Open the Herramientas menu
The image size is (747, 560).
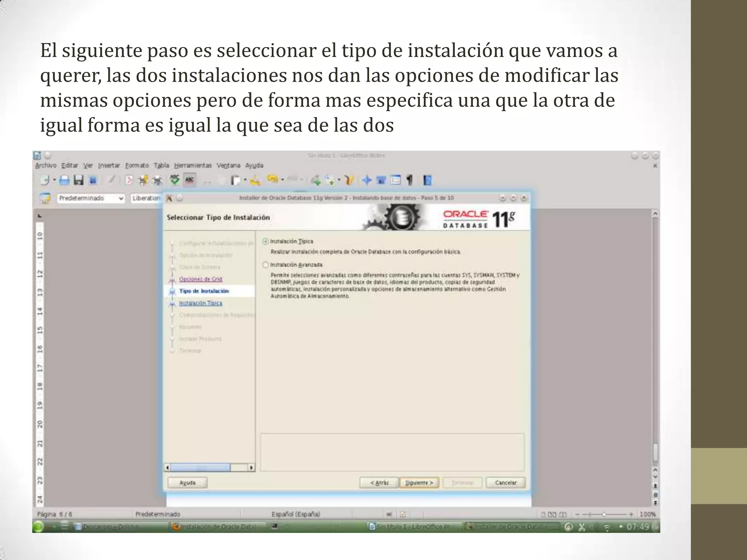point(193,166)
